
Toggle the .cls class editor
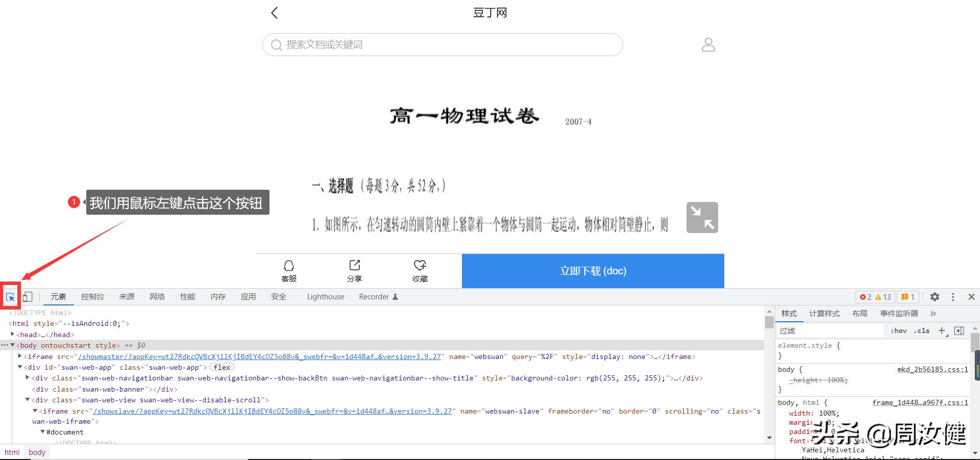921,330
